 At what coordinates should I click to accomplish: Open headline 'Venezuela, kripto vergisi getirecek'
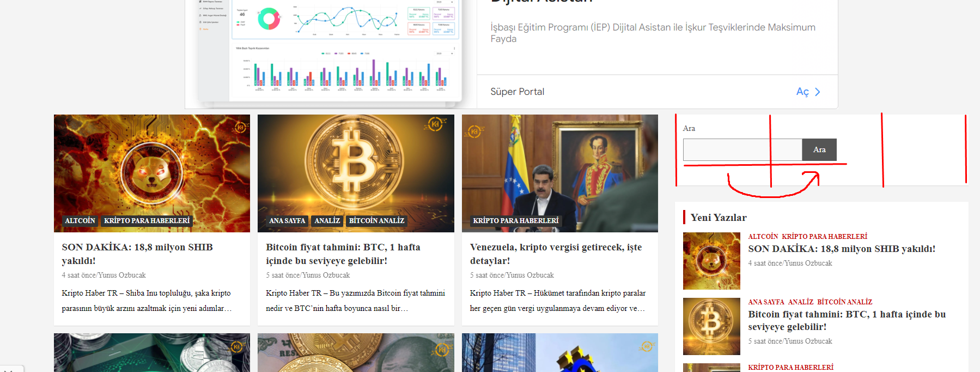point(556,254)
